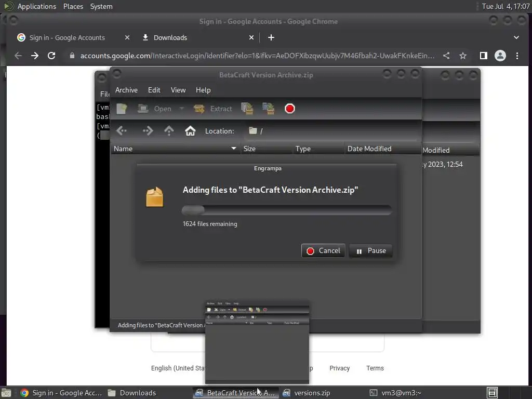Open a new Chrome tab
Screen dimensions: 532x399
coord(271,37)
